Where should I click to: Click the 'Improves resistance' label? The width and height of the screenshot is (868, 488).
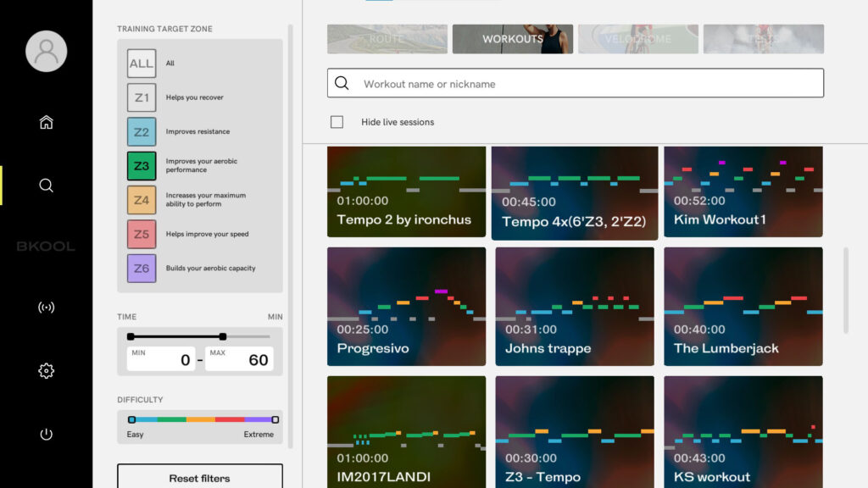click(x=198, y=131)
